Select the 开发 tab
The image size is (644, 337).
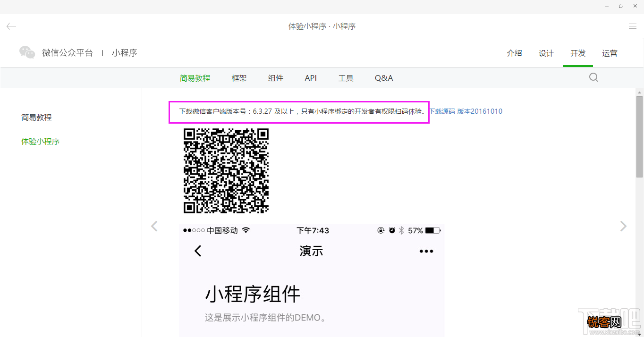coord(578,53)
